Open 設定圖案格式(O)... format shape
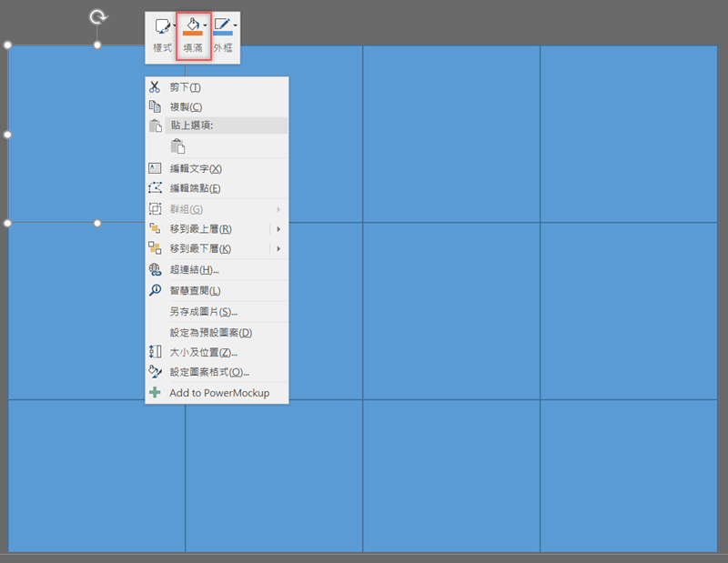The height and width of the screenshot is (563, 728). point(217,372)
